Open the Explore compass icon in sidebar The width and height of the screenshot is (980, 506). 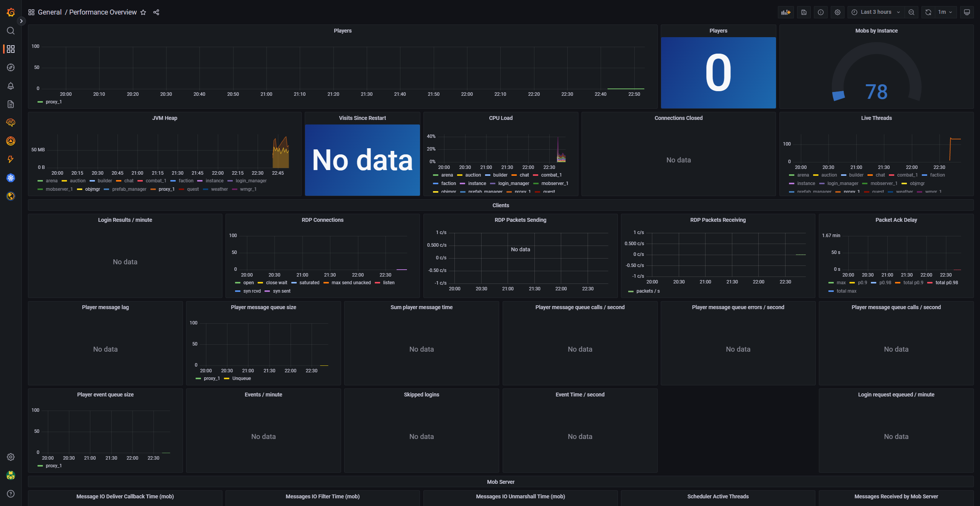coord(11,67)
